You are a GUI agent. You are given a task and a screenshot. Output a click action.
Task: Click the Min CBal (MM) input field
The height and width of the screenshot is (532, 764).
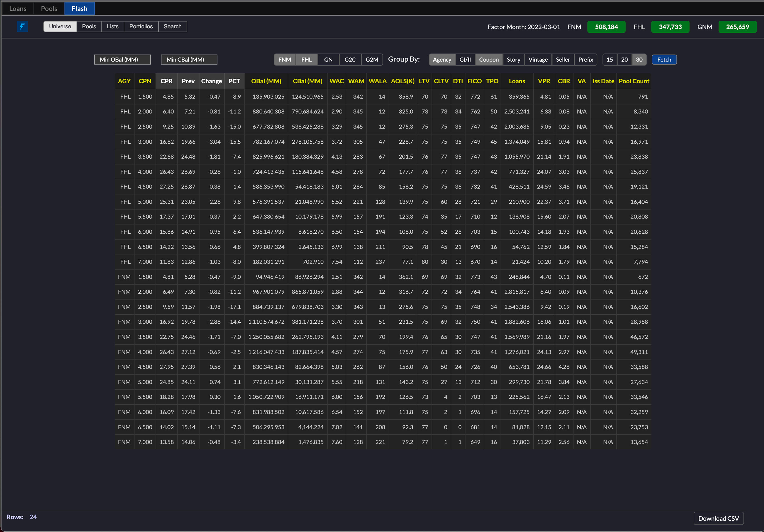pyautogui.click(x=189, y=60)
